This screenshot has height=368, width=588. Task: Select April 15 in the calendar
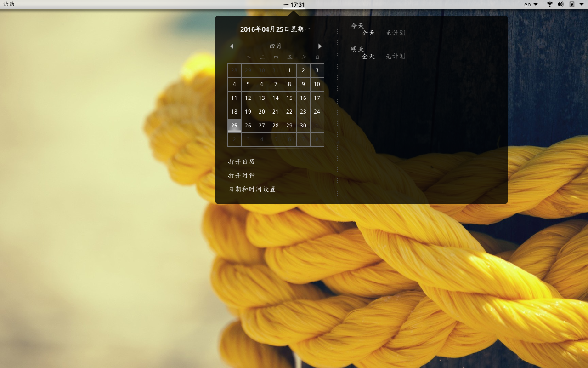pyautogui.click(x=289, y=98)
